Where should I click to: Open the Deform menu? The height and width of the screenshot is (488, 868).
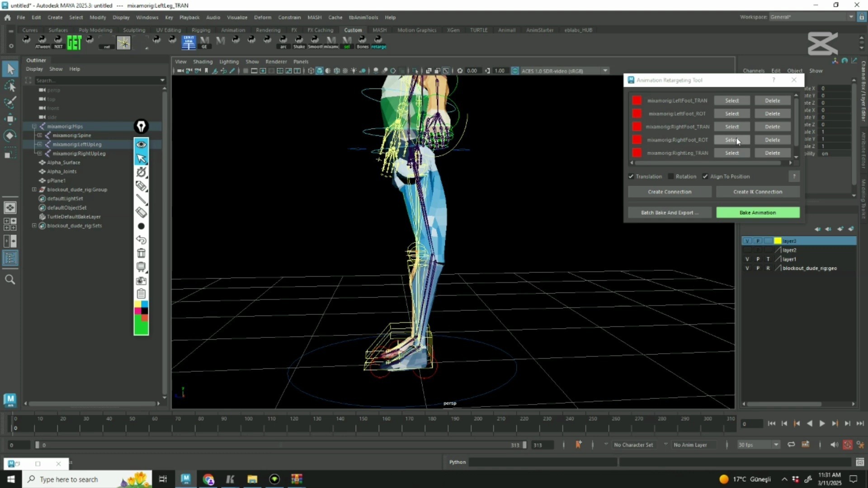(263, 18)
